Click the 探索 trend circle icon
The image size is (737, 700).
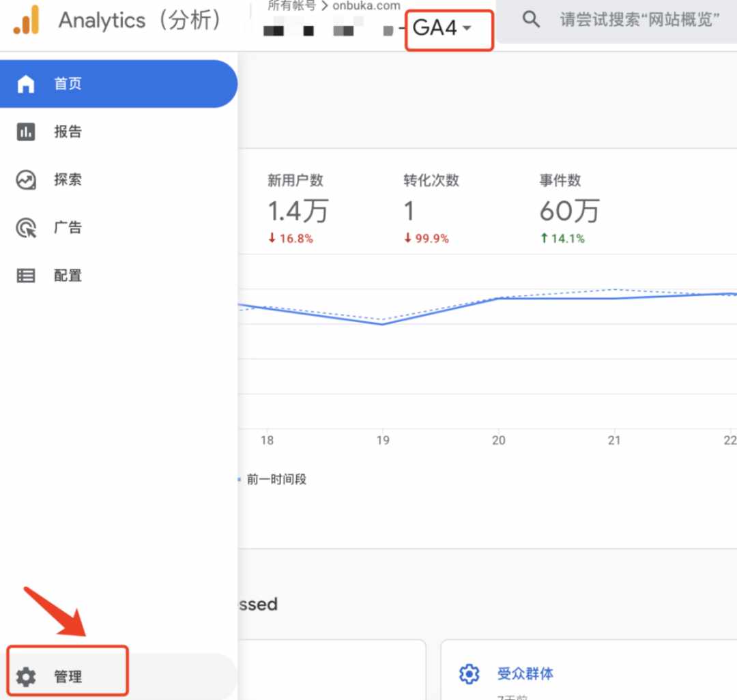point(26,179)
